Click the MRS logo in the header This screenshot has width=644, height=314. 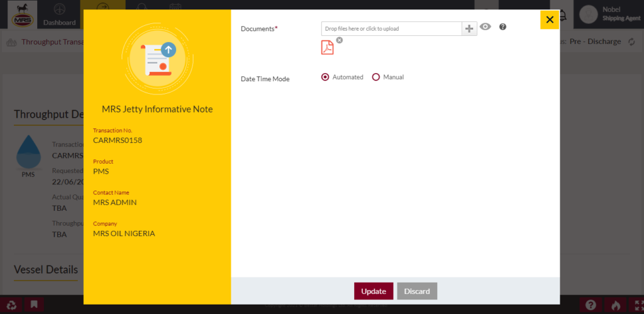23,14
